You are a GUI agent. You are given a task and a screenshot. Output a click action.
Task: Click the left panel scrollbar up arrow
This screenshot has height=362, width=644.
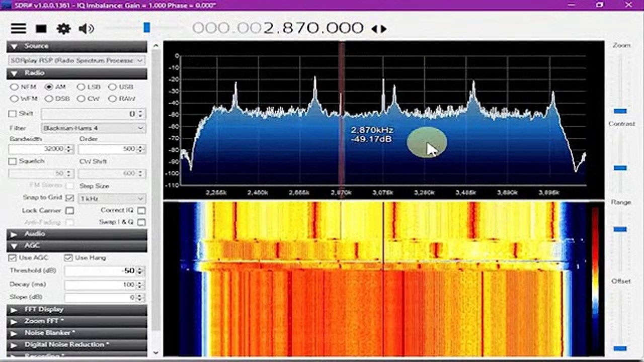coord(155,46)
